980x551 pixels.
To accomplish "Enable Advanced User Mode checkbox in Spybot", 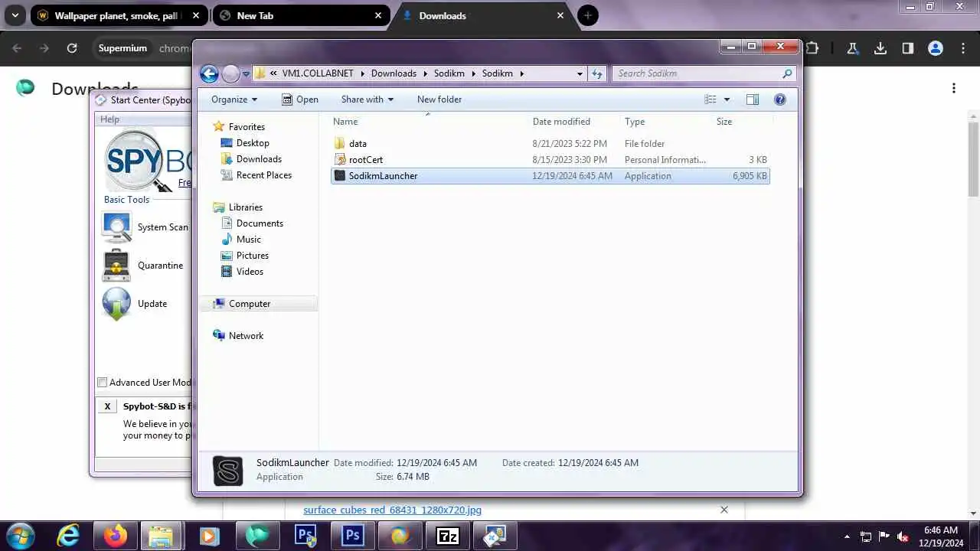I will click(x=103, y=383).
